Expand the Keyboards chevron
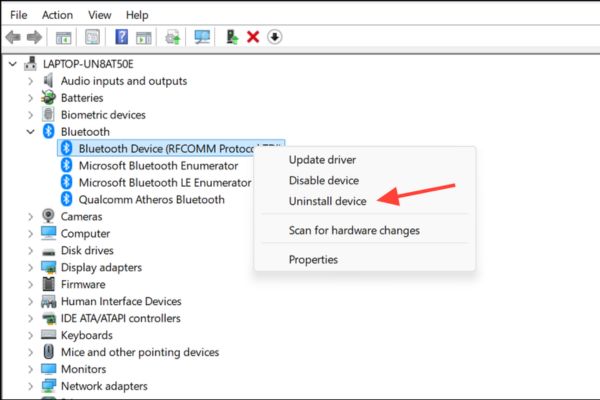The height and width of the screenshot is (400, 600). [x=30, y=335]
